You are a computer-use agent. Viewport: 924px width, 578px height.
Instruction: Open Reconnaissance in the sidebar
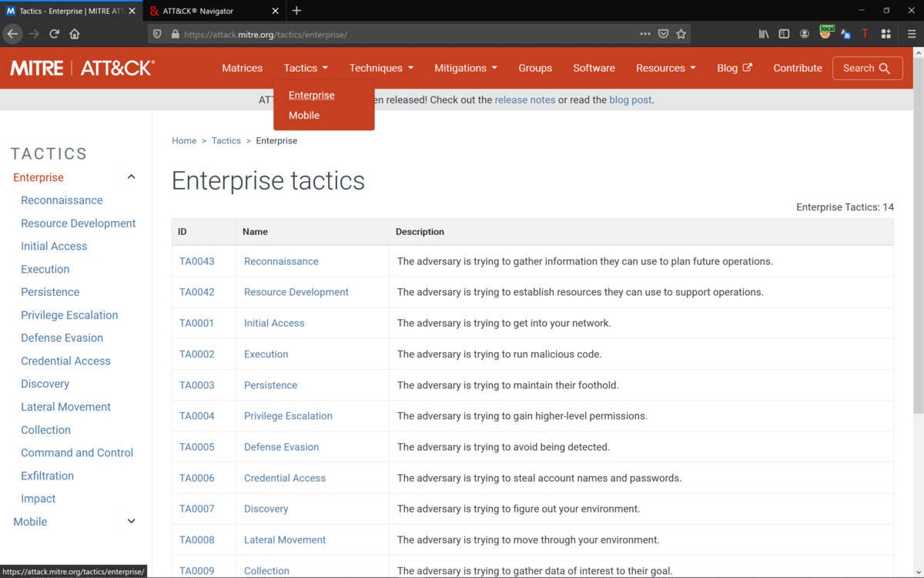(62, 200)
